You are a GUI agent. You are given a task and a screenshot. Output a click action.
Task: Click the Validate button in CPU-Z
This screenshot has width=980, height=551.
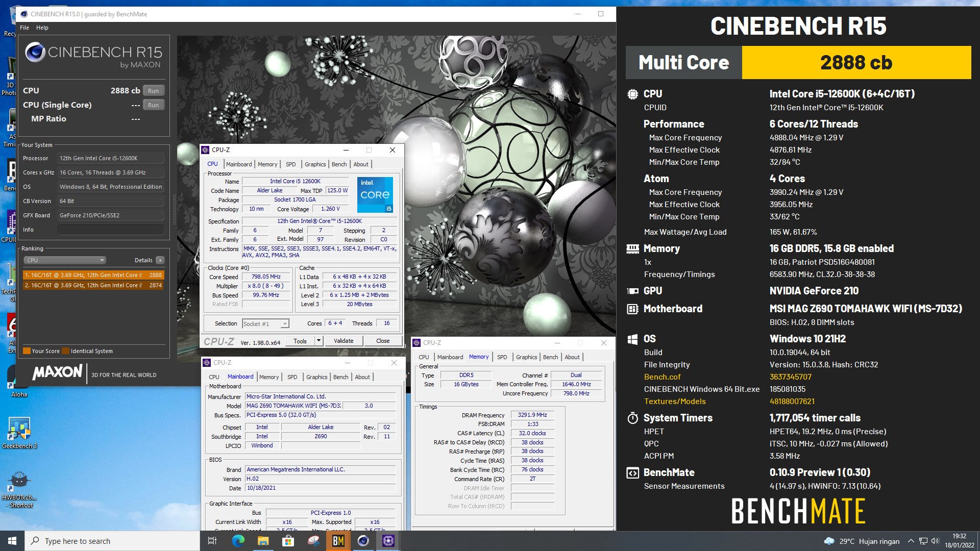pyautogui.click(x=344, y=341)
